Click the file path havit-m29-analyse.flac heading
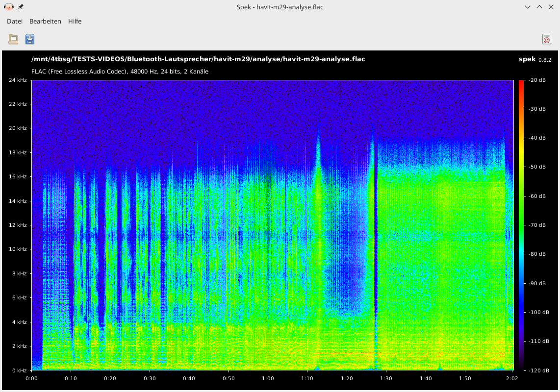 [x=198, y=59]
